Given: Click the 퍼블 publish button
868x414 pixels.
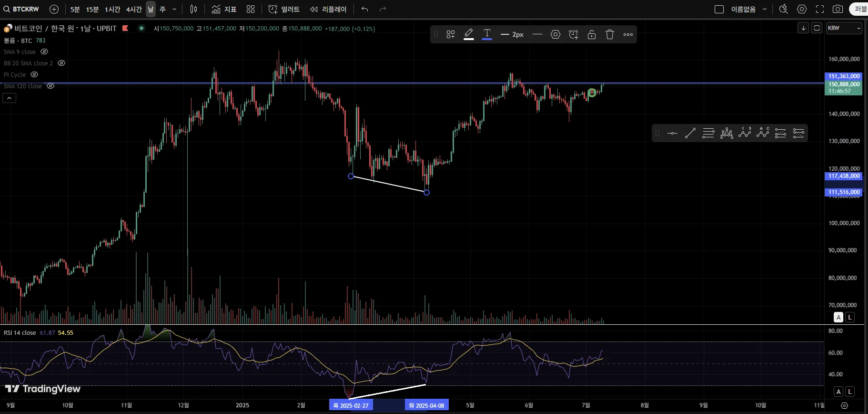Looking at the screenshot, I should point(859,9).
